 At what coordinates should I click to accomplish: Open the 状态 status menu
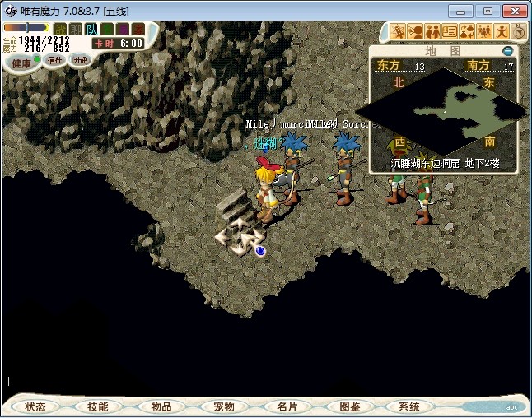pos(35,406)
